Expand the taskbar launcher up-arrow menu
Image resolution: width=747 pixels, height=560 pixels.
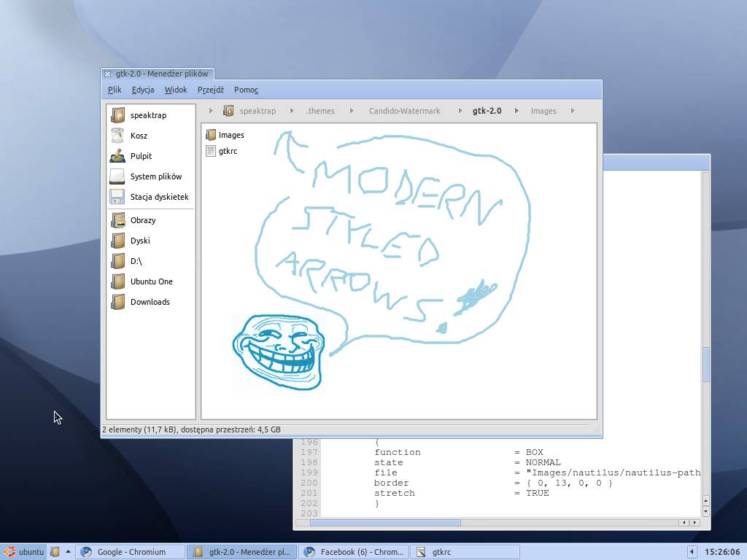click(x=68, y=551)
